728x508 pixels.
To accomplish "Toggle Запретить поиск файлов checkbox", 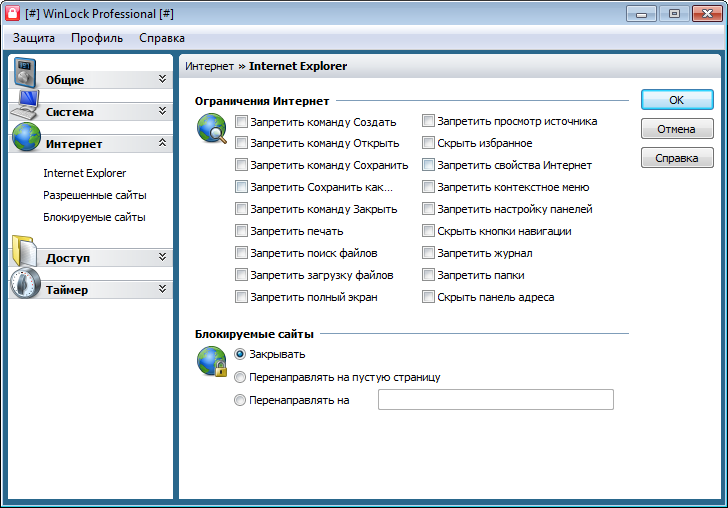I will 241,253.
